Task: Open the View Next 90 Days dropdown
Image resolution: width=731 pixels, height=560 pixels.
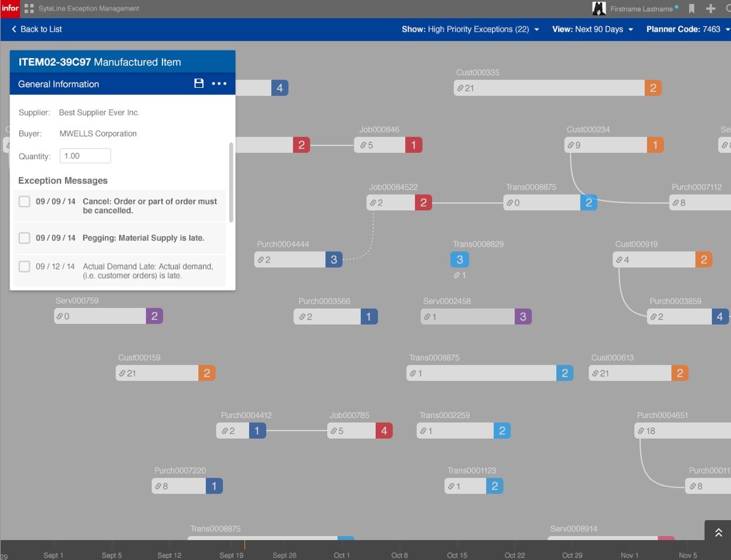Action: pyautogui.click(x=593, y=29)
